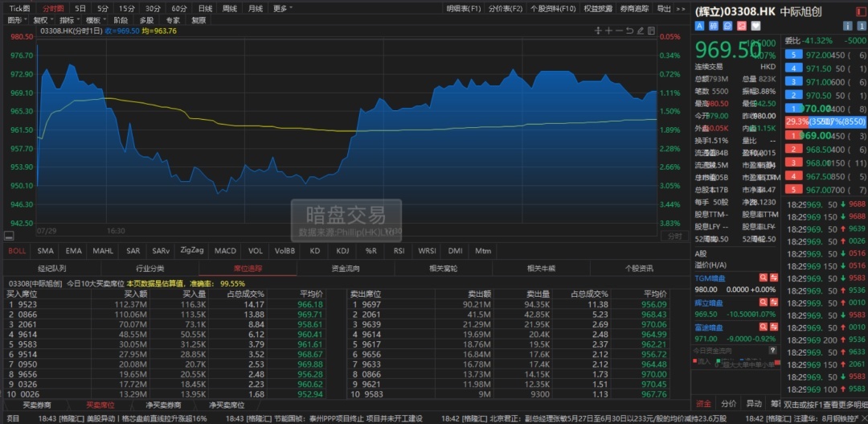Click the '1' icon at top right
Screen dimensions: 868x424
tap(862, 26)
